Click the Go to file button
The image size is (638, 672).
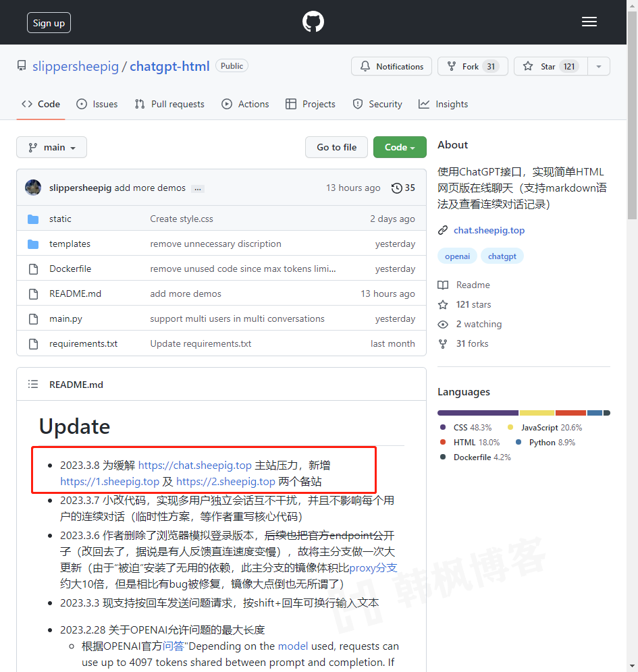pos(336,147)
